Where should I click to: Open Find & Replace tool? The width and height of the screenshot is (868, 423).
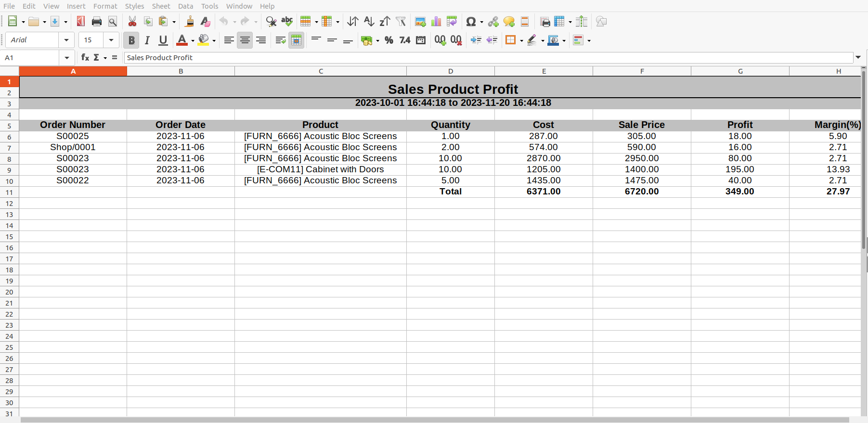271,22
